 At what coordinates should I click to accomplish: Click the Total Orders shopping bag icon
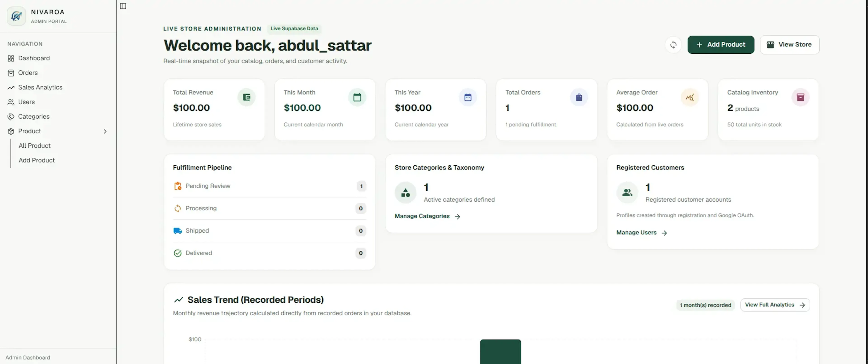click(x=579, y=97)
